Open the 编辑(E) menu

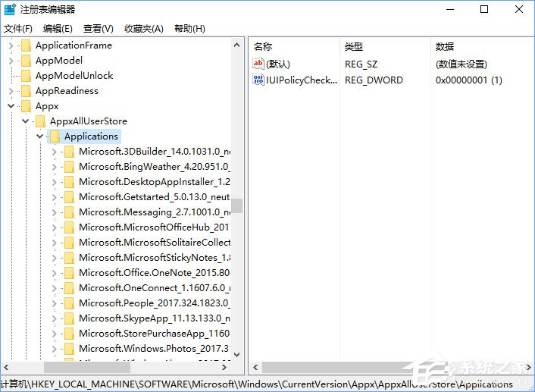(x=58, y=29)
